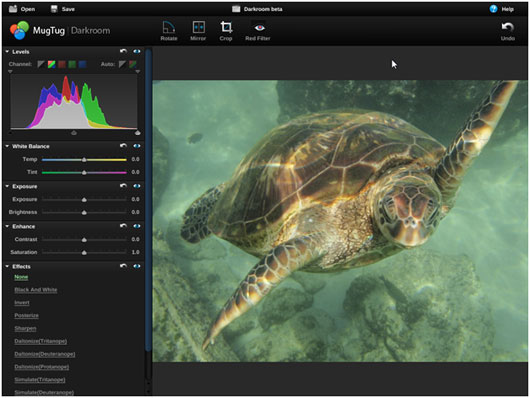Apply Daltonize(Protanope) effect

click(x=42, y=367)
